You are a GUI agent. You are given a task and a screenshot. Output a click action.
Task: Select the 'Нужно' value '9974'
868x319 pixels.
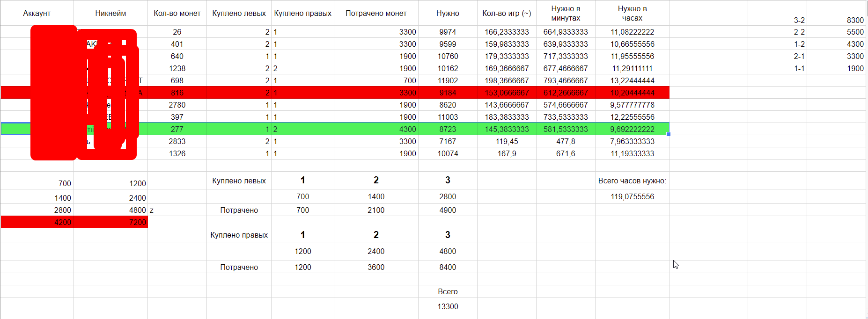pyautogui.click(x=448, y=32)
